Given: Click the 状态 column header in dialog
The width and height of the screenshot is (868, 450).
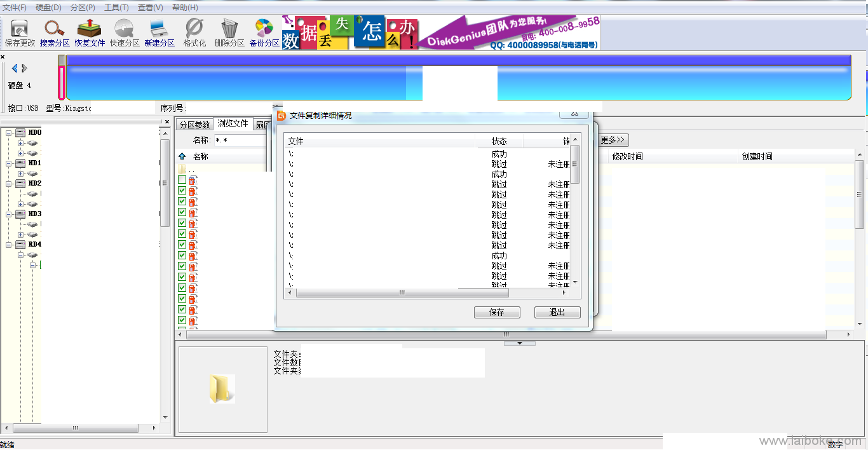Looking at the screenshot, I should (x=499, y=141).
